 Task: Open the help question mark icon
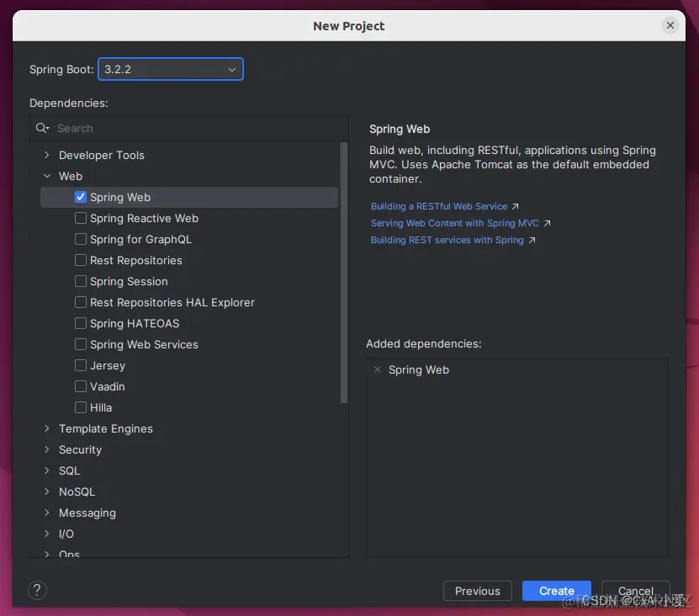38,590
